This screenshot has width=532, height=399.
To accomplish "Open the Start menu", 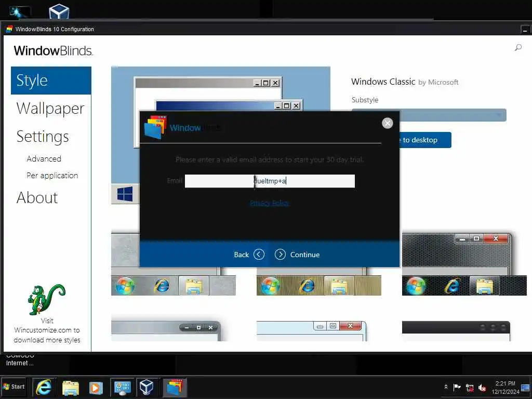I will (14, 387).
